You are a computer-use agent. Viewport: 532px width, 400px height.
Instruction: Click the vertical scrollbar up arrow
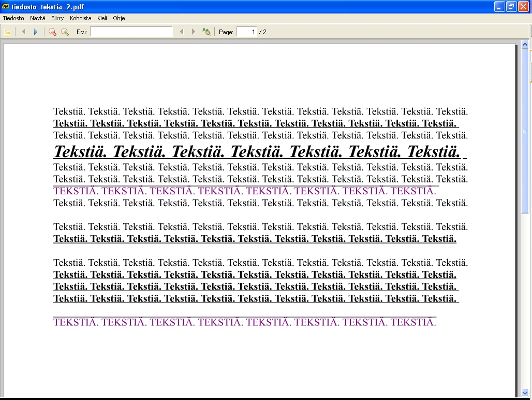[x=525, y=45]
